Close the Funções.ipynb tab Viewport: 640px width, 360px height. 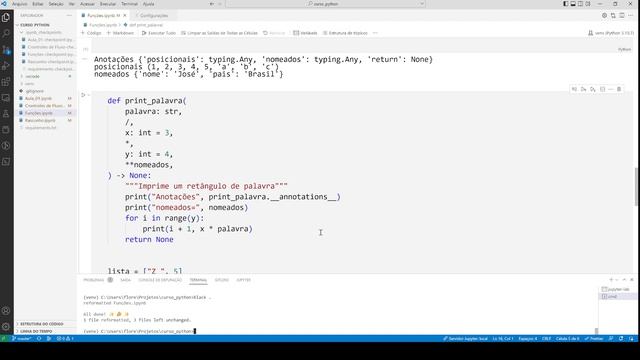pos(125,16)
